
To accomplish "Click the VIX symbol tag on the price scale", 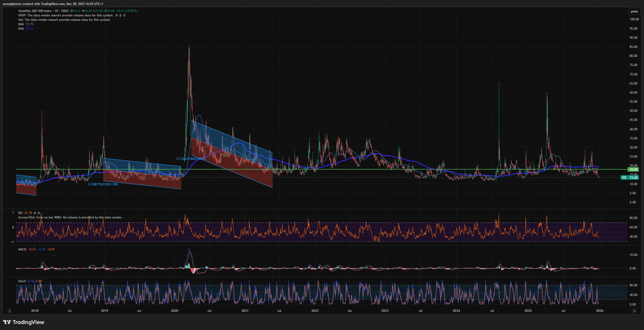I will click(x=624, y=178).
